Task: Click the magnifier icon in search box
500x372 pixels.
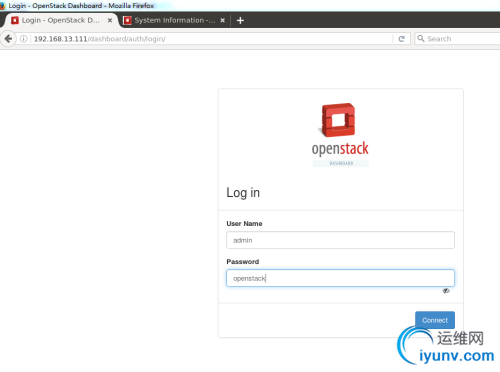Action: pos(421,39)
